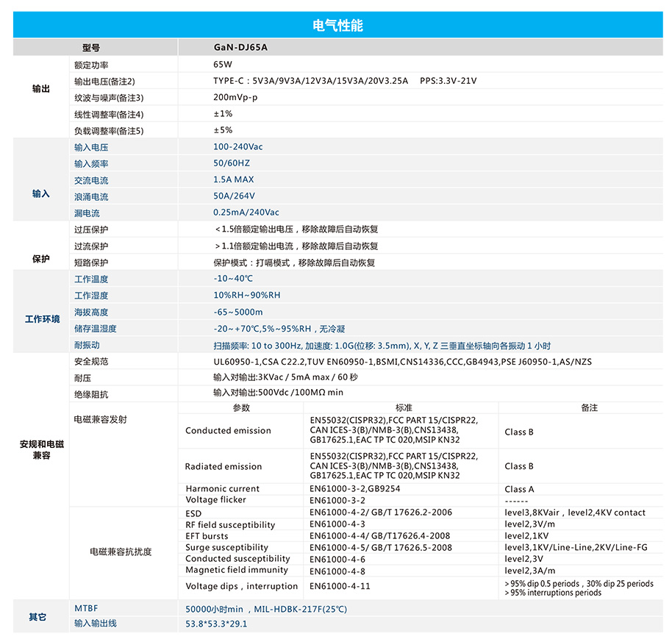Viewport: 672px width, 642px height.
Task: Click the 输入 section label
Action: tap(40, 193)
